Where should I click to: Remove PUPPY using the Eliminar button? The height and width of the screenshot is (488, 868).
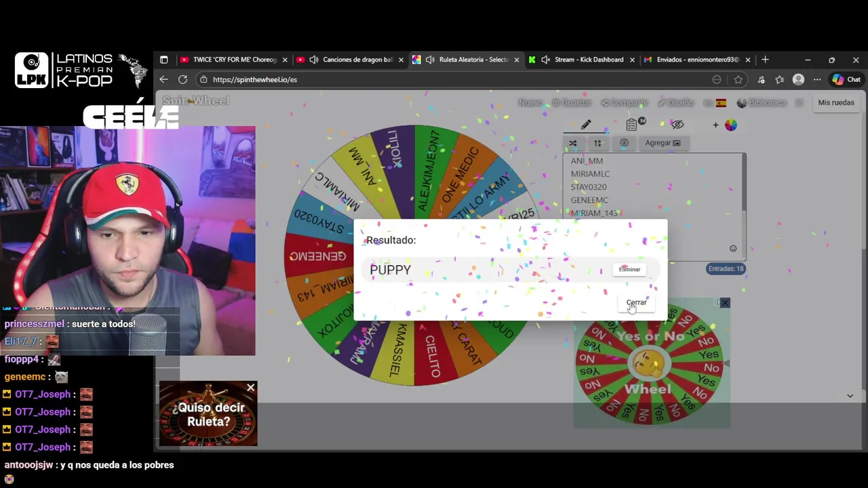click(x=629, y=269)
